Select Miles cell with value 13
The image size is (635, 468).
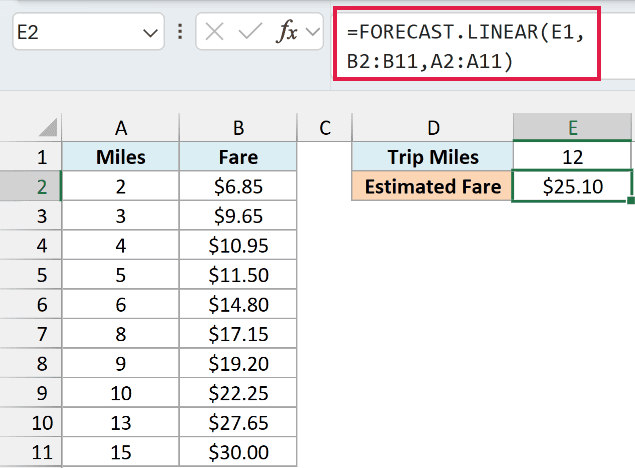click(120, 423)
